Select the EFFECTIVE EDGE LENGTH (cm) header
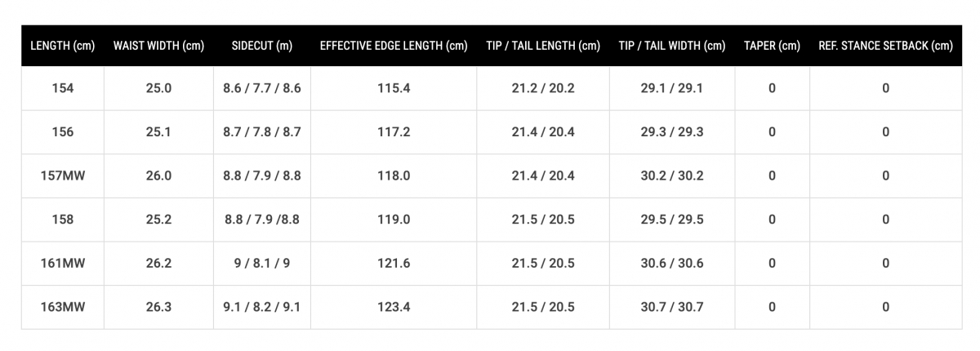The image size is (980, 351). coord(394,46)
